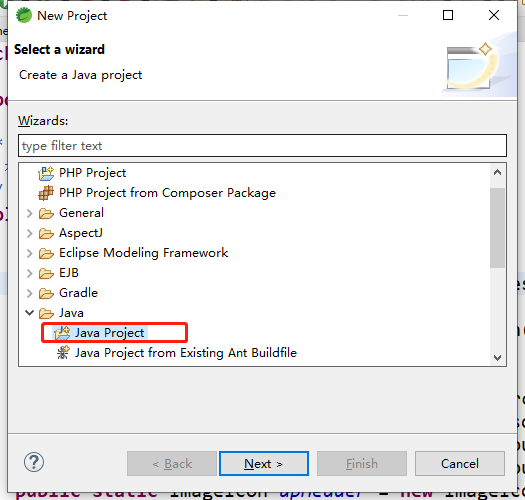Click the Java Project wizard icon
Image resolution: width=525 pixels, height=500 pixels.
click(x=62, y=333)
